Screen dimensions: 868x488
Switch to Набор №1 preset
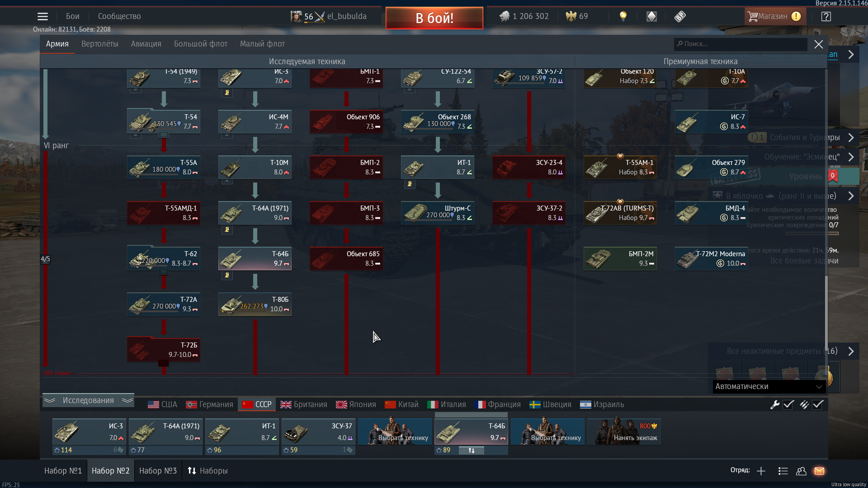click(x=63, y=471)
